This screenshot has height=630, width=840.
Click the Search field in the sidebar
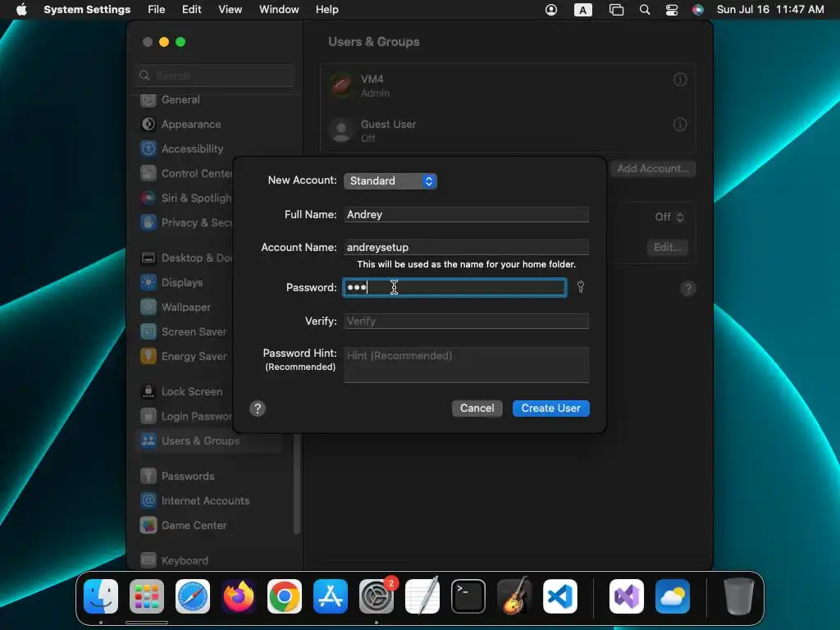click(x=215, y=75)
